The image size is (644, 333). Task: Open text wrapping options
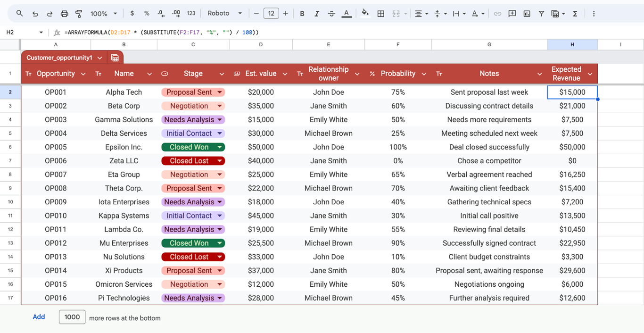[459, 14]
